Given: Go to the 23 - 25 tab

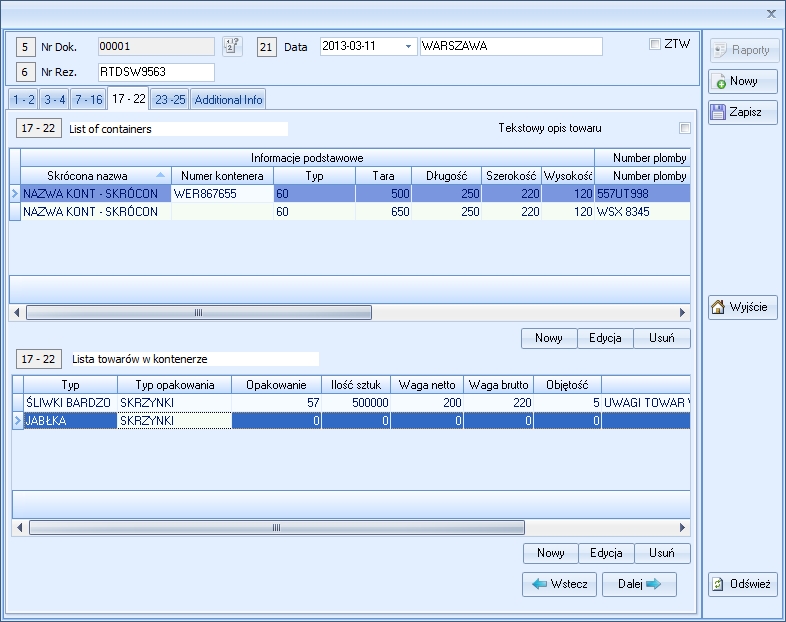Looking at the screenshot, I should [170, 100].
